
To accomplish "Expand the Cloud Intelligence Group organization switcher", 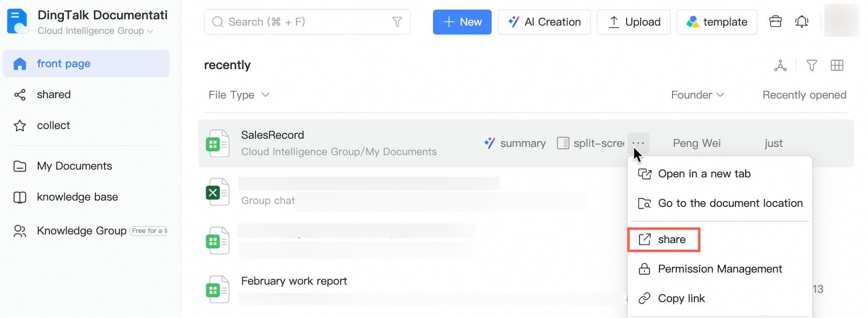I will coord(96,31).
